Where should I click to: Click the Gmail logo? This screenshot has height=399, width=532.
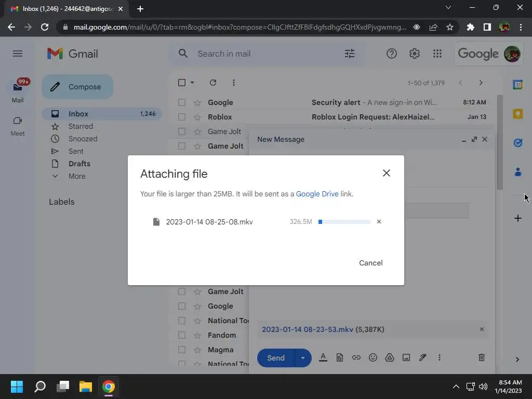[x=73, y=54]
